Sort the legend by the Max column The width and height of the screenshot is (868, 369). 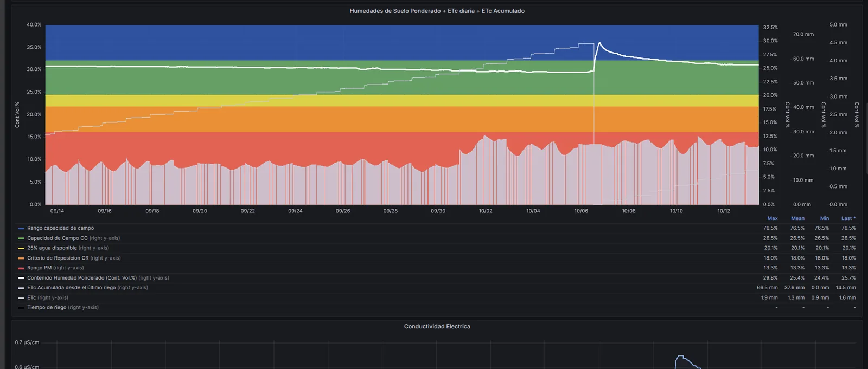click(773, 218)
